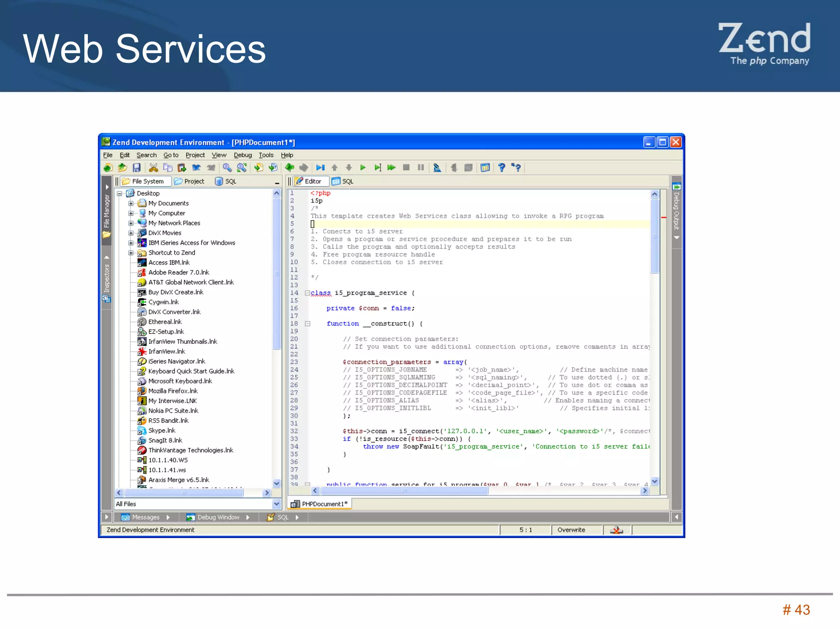Open the SQL bottom panel
This screenshot has height=630, width=840.
(283, 517)
